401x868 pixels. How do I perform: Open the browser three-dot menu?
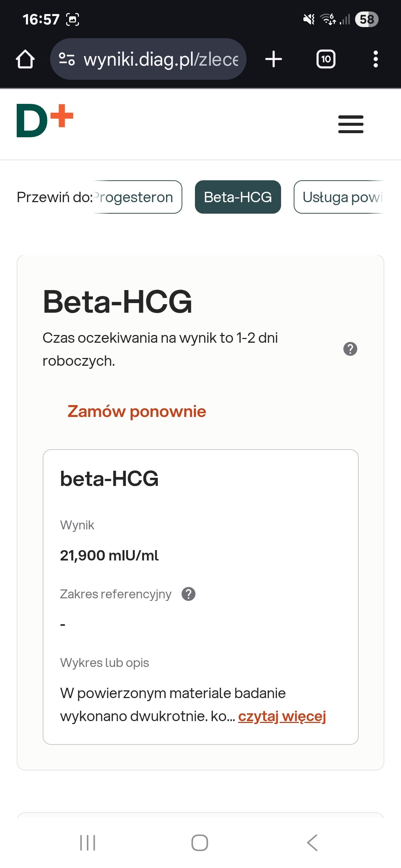tap(375, 59)
